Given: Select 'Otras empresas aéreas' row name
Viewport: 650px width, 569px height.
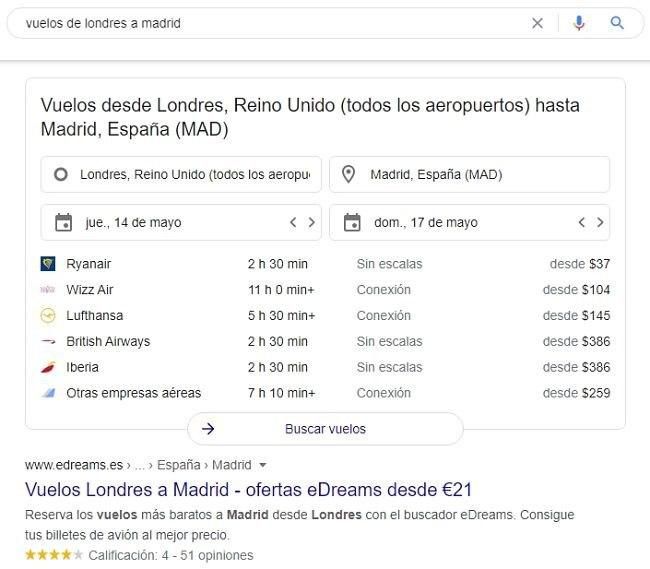Looking at the screenshot, I should click(133, 393).
